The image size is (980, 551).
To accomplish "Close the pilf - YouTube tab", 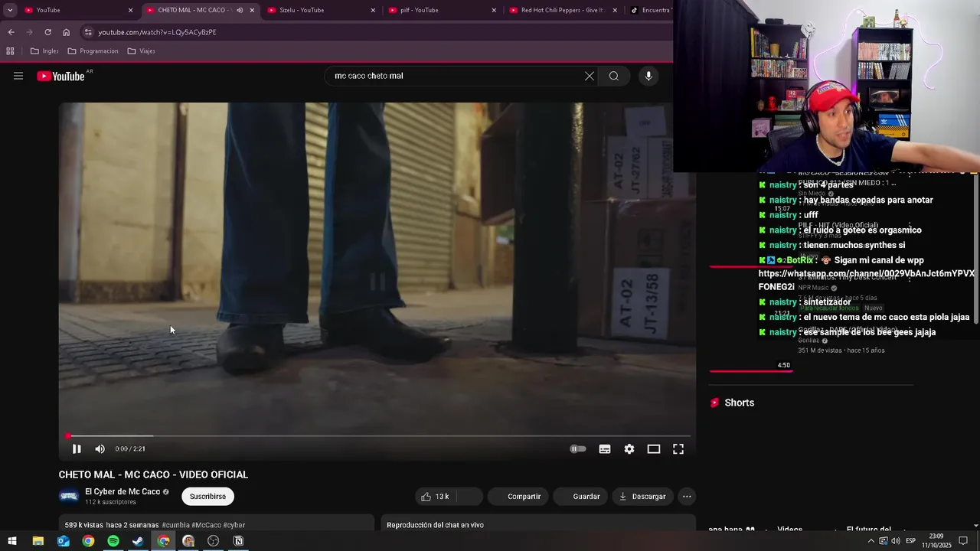I will [x=494, y=10].
